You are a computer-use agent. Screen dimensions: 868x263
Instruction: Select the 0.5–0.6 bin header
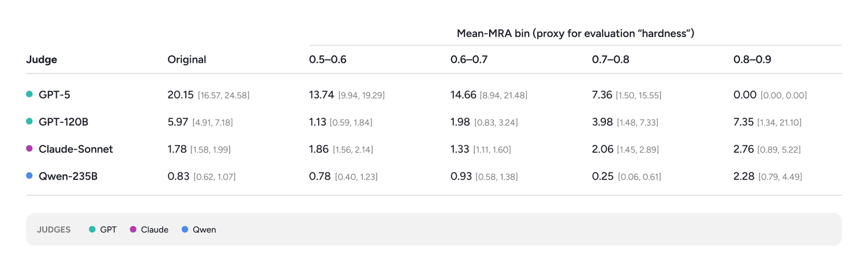coord(328,59)
